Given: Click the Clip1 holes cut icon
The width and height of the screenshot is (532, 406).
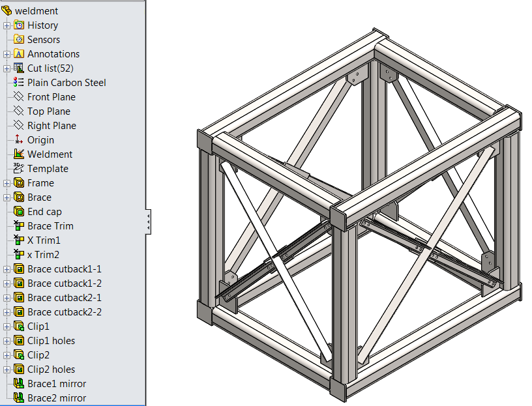Looking at the screenshot, I should click(x=19, y=341).
